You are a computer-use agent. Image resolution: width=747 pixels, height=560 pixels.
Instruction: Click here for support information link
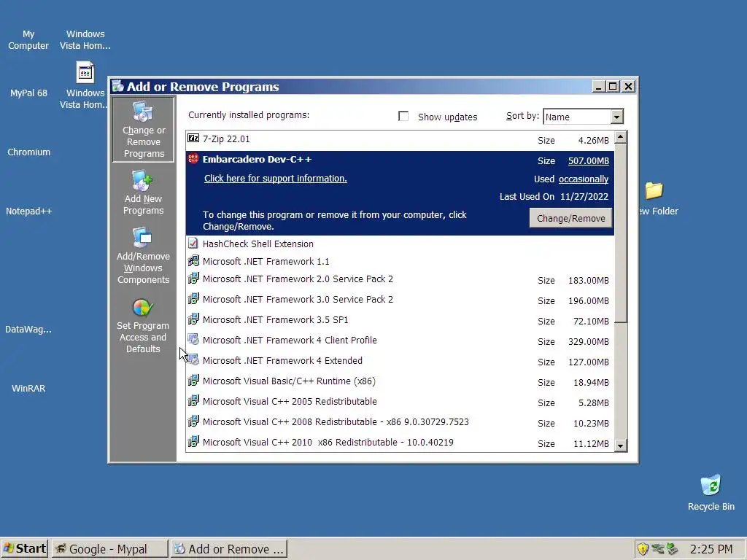click(275, 178)
